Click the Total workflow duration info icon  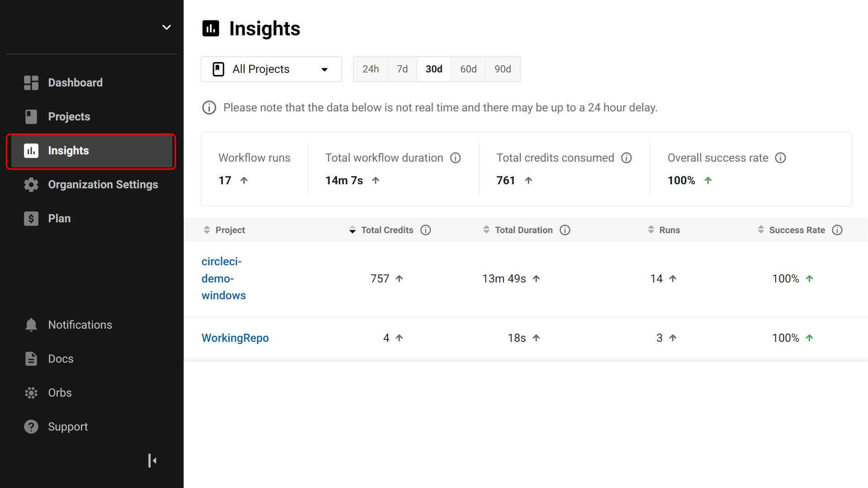(x=456, y=158)
